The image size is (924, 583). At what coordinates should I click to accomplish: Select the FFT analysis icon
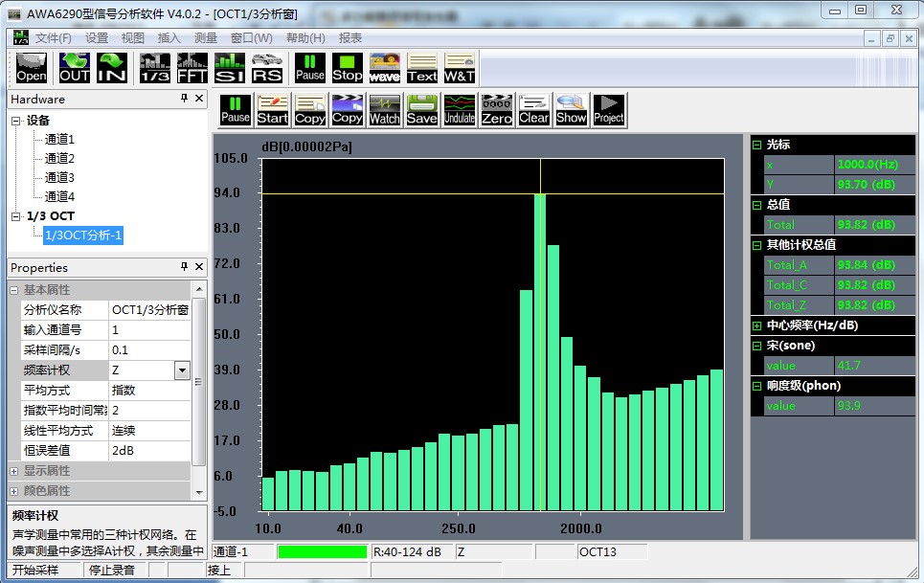click(192, 67)
